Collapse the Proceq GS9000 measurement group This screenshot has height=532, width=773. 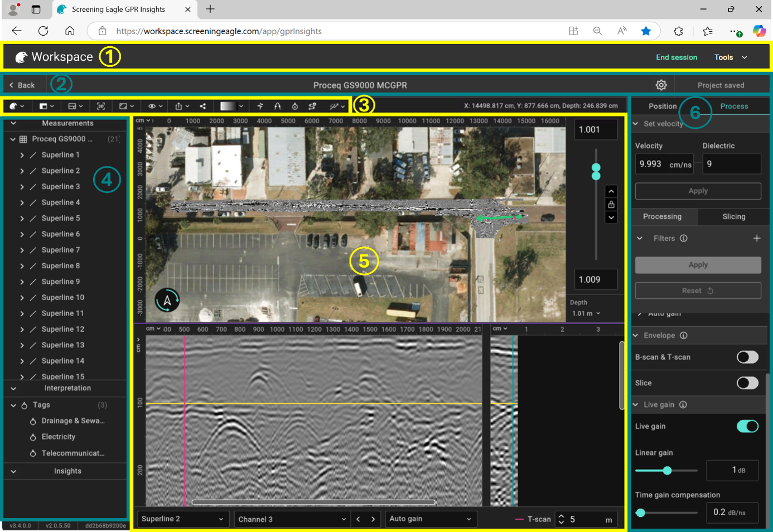click(x=13, y=139)
